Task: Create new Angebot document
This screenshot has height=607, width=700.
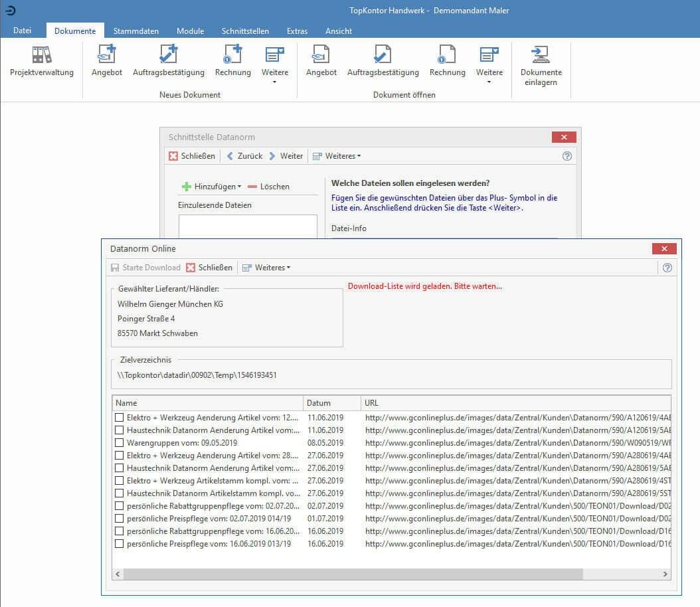Action: [x=107, y=62]
